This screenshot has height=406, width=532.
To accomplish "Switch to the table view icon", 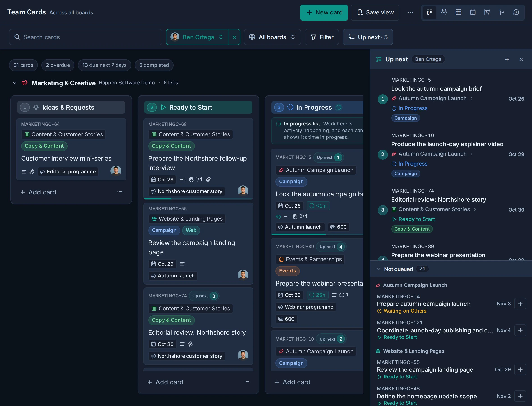I will click(x=458, y=12).
